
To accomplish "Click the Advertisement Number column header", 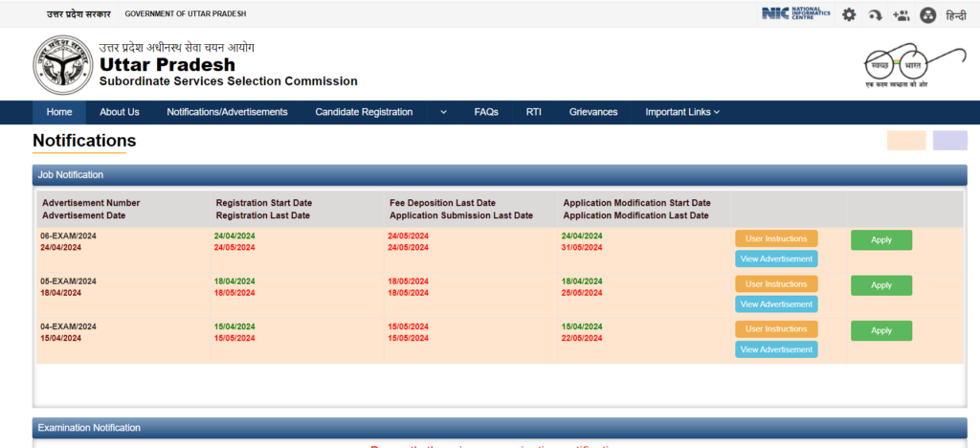I will 91,203.
